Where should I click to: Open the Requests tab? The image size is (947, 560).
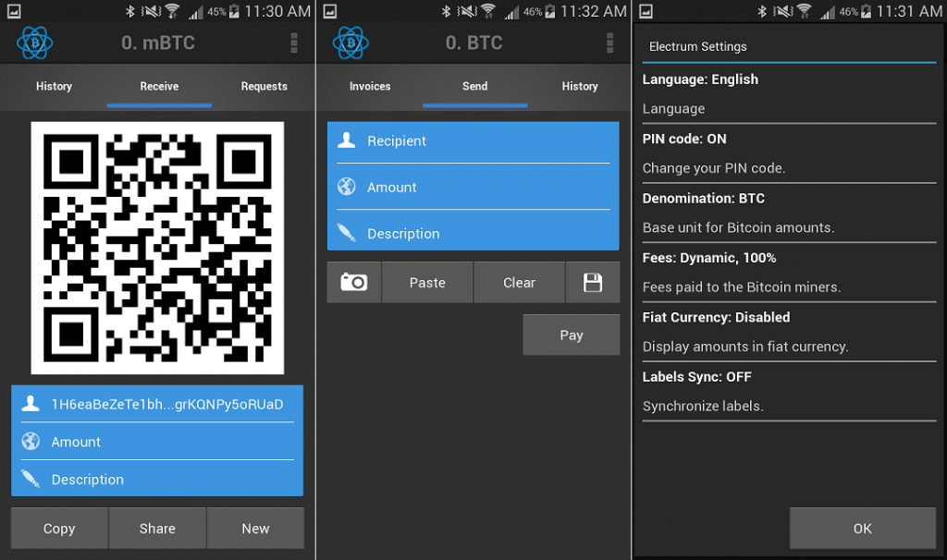point(264,86)
